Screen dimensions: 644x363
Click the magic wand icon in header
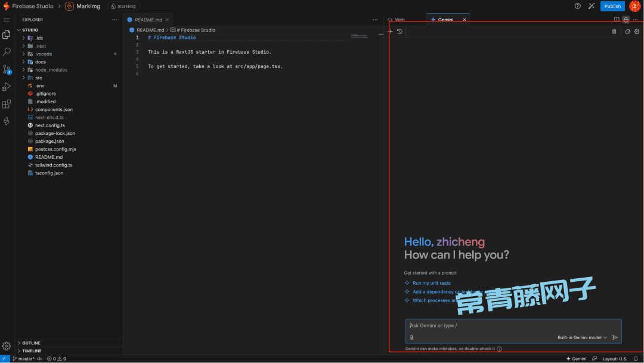tap(592, 6)
